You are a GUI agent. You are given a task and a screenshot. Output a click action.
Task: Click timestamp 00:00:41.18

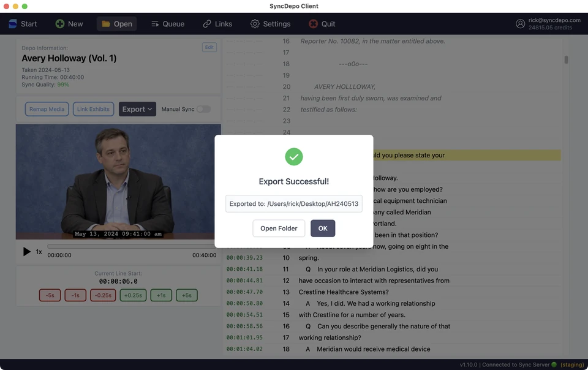(244, 269)
